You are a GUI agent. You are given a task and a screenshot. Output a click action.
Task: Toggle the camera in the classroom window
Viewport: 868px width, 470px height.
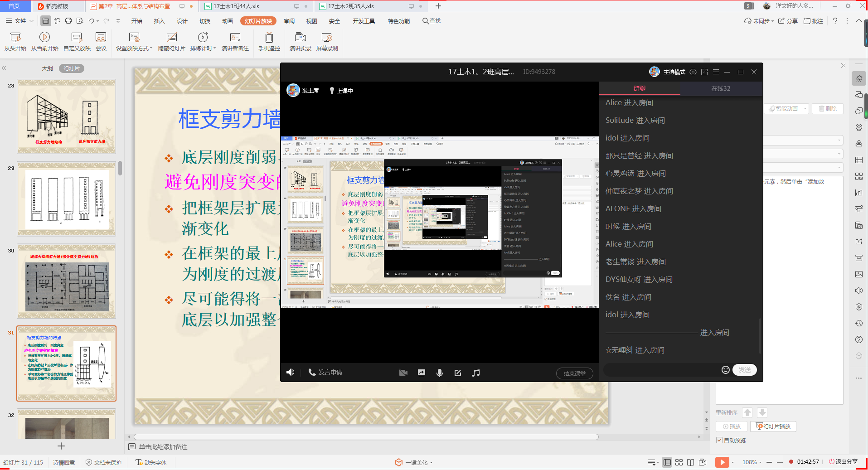(403, 373)
